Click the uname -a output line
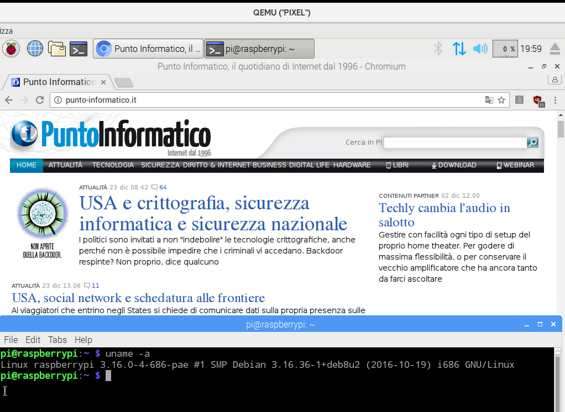The height and width of the screenshot is (412, 565). [257, 365]
